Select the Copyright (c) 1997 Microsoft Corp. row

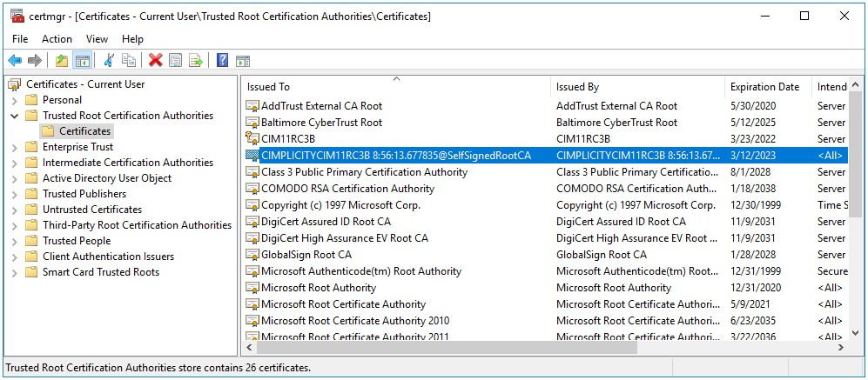click(x=546, y=205)
